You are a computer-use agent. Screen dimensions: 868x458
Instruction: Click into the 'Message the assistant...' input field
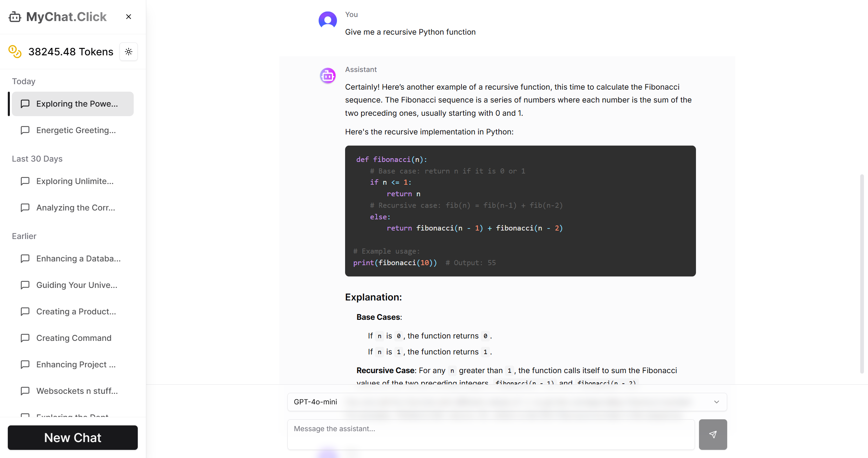(x=491, y=434)
